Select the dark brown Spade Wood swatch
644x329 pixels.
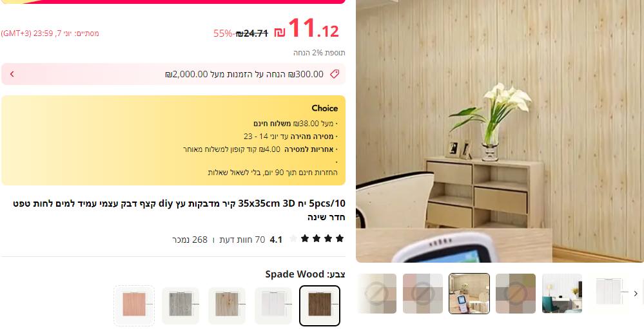(320, 305)
